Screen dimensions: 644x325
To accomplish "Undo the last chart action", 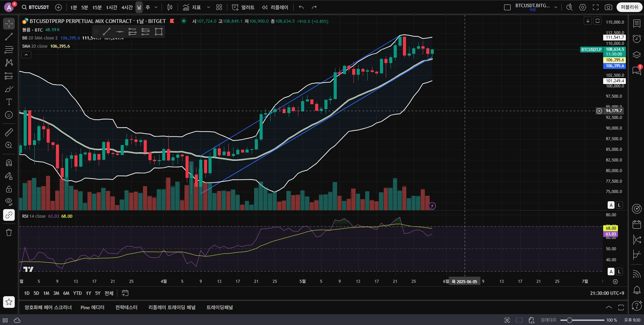I will point(301,7).
